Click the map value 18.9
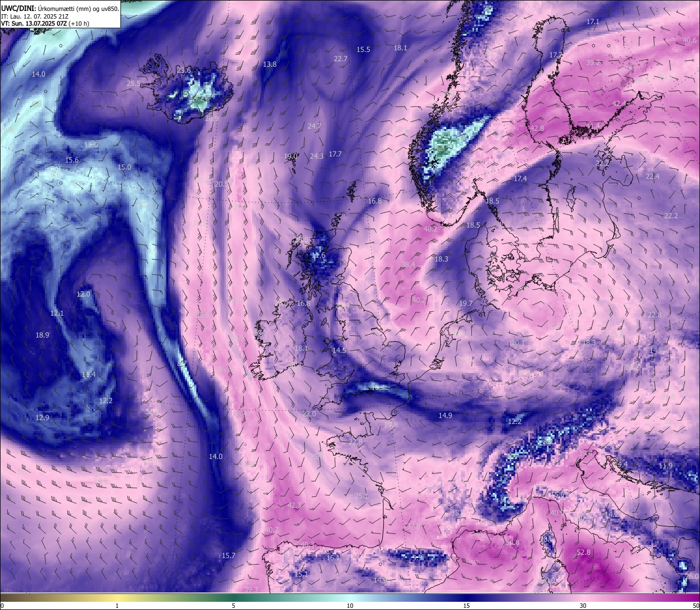Viewport: 700px width, 610px height. click(42, 335)
